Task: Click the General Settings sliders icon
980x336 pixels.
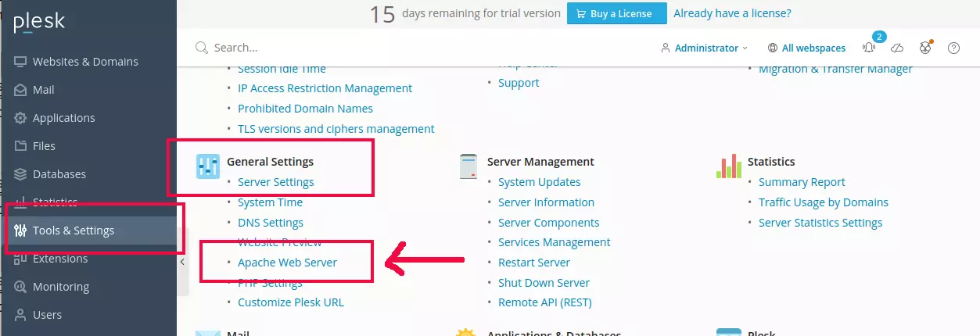Action: (x=208, y=166)
